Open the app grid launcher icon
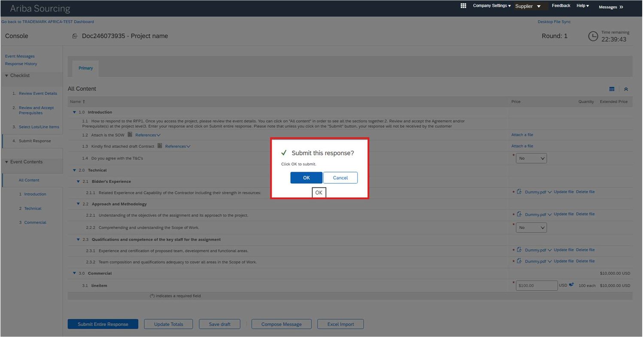Viewport: 644px width, 337px height. (463, 6)
